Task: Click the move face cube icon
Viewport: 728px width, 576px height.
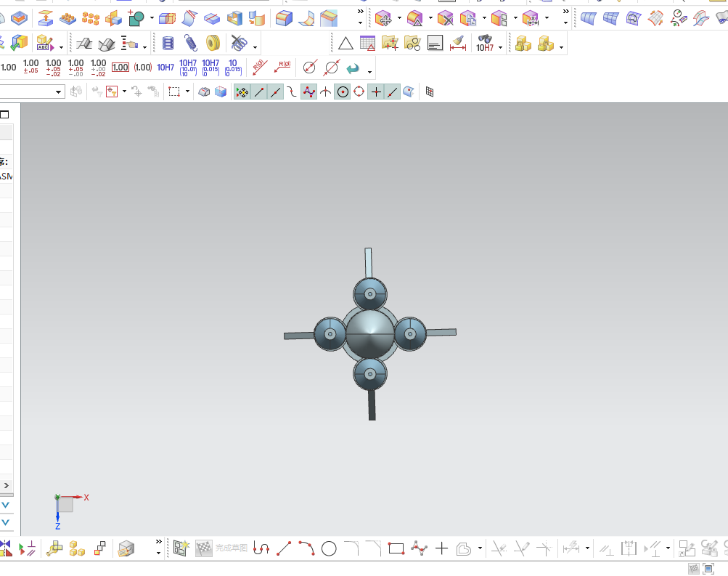Action: click(x=384, y=18)
